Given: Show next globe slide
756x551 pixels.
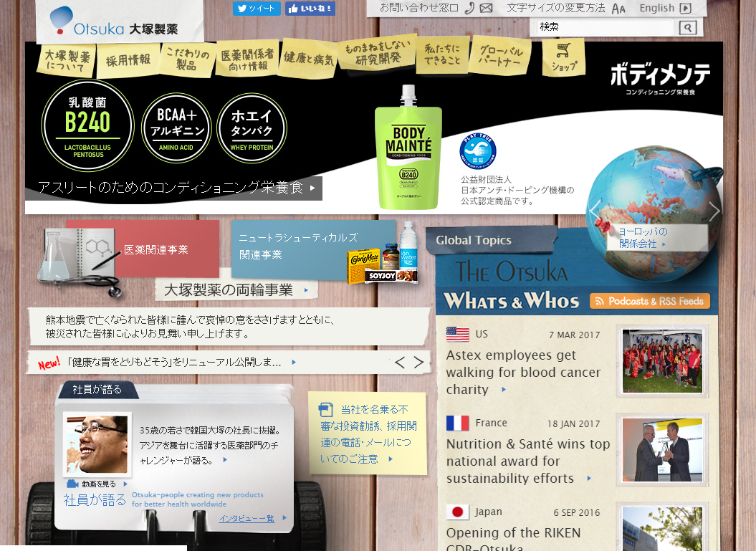Looking at the screenshot, I should [x=714, y=210].
